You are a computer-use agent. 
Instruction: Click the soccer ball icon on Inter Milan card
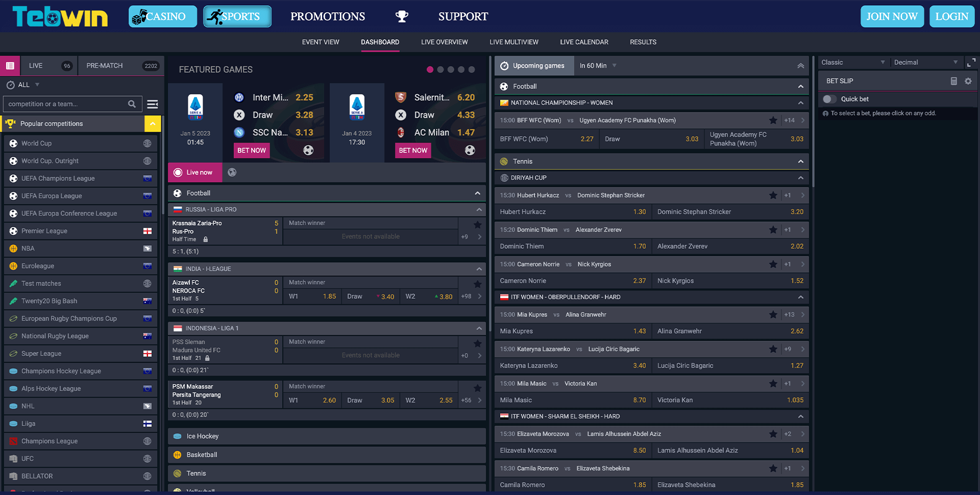(308, 150)
